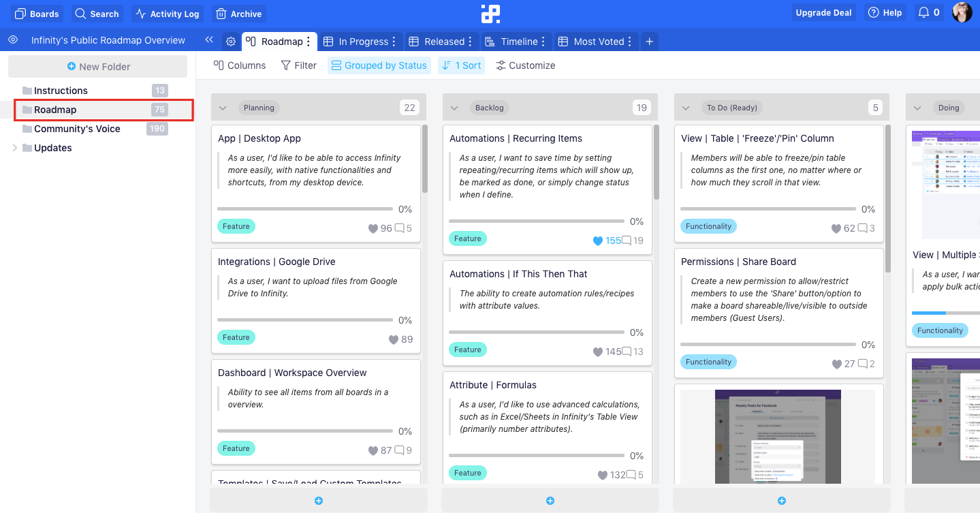The image size is (980, 513).
Task: Like the Share Board card heart
Action: [x=837, y=364]
